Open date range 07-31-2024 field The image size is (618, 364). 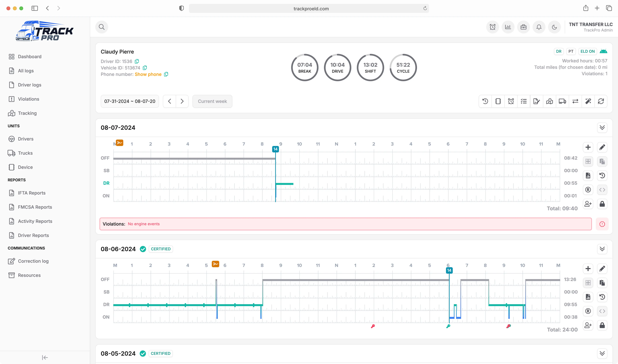pos(130,101)
